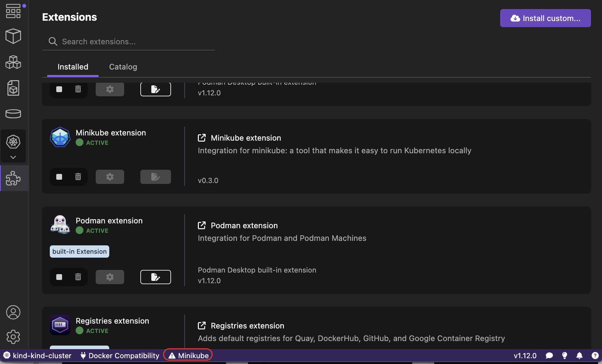Click kind-kind-cluster in the status bar
The width and height of the screenshot is (602, 364).
[37, 356]
